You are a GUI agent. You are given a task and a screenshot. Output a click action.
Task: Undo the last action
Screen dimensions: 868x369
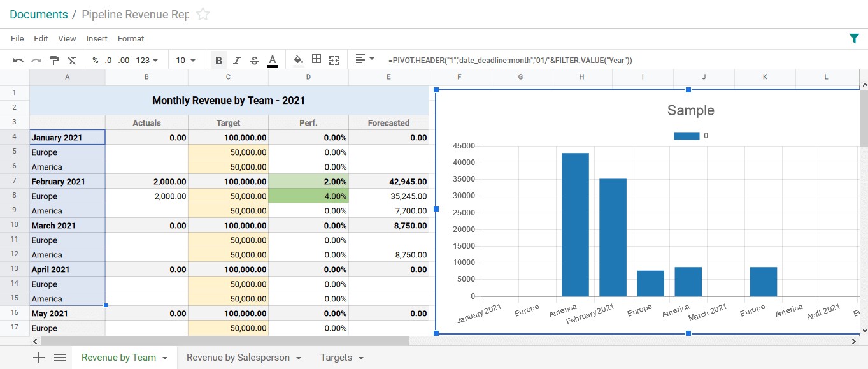pyautogui.click(x=18, y=60)
